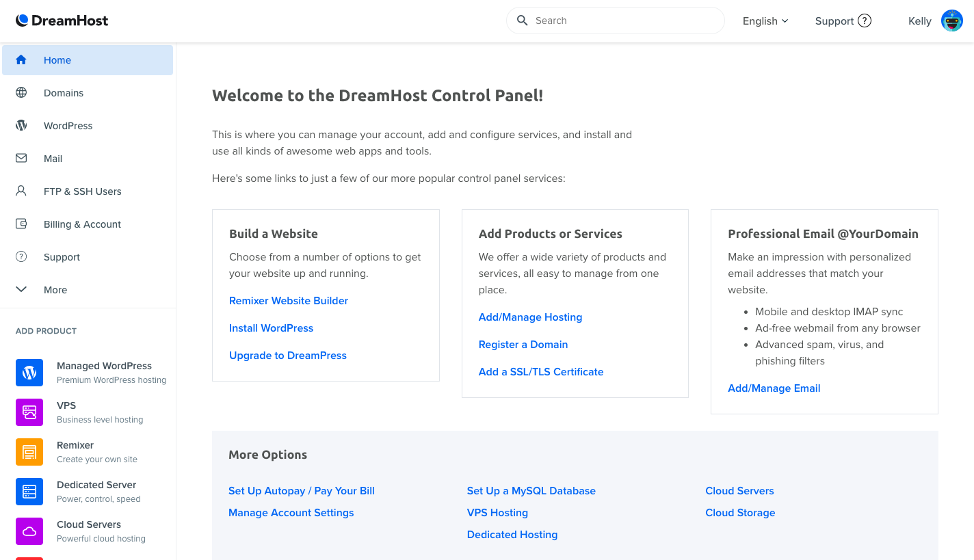Click the orange Remixer product icon
The width and height of the screenshot is (974, 560).
(29, 452)
